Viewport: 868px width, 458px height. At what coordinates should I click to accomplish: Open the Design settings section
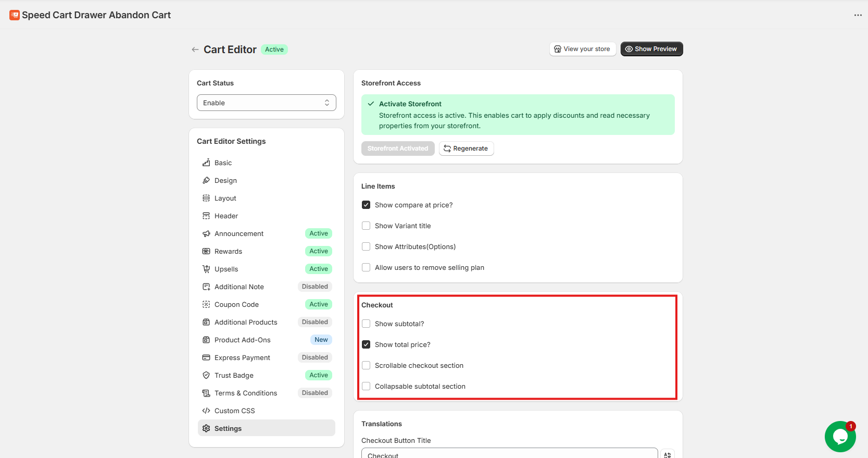tap(225, 180)
